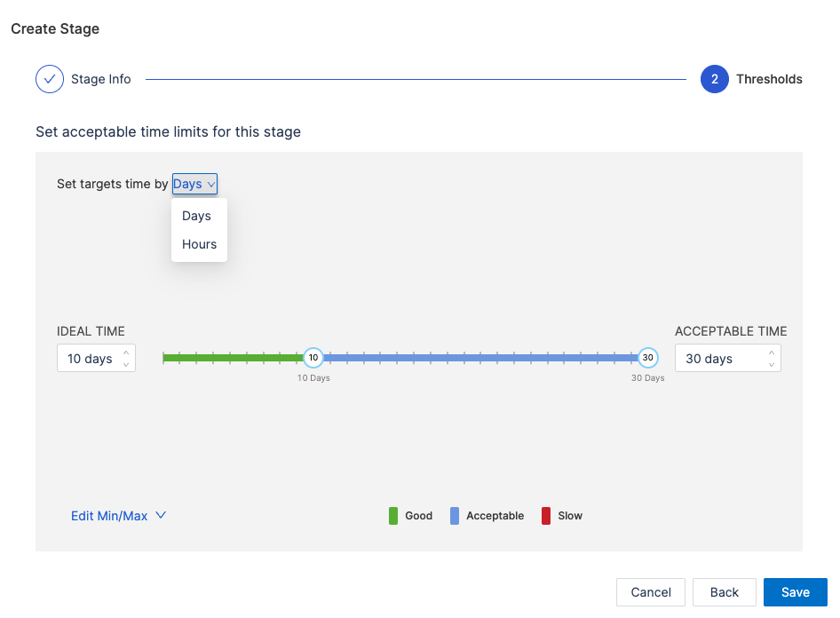The image size is (840, 618).
Task: Save the stage thresholds
Action: click(795, 592)
